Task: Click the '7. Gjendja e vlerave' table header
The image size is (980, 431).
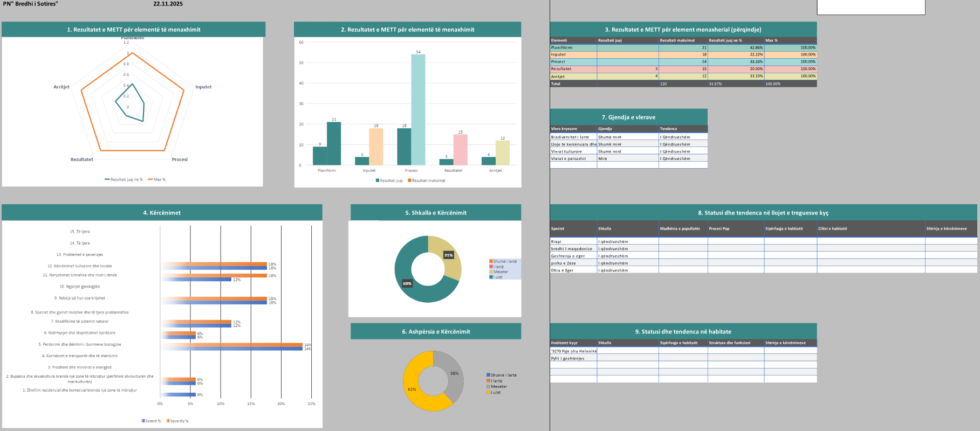Action: coord(628,117)
